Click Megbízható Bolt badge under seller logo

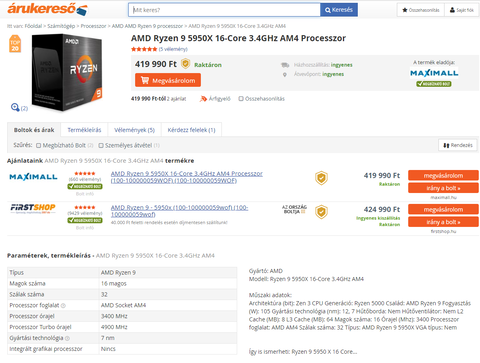[434, 84]
